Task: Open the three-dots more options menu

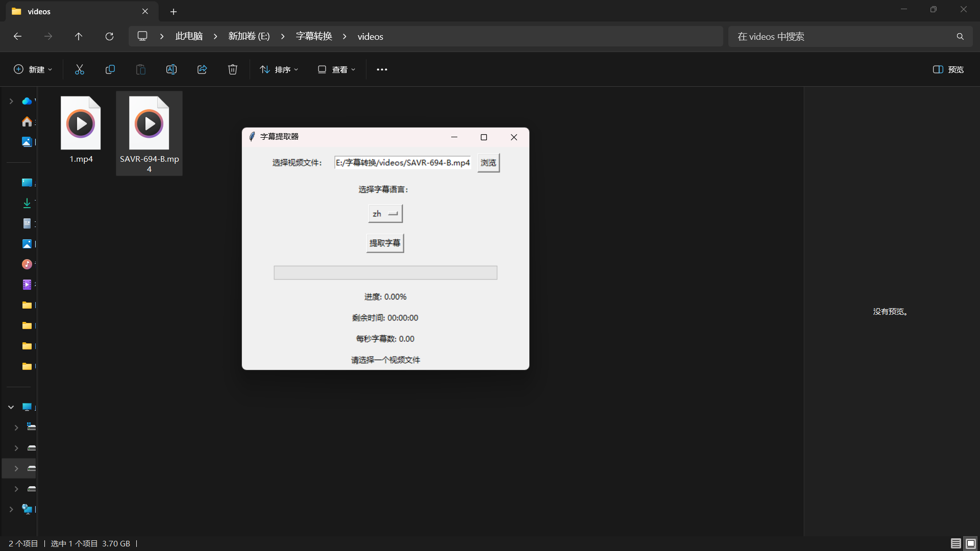Action: pos(382,69)
